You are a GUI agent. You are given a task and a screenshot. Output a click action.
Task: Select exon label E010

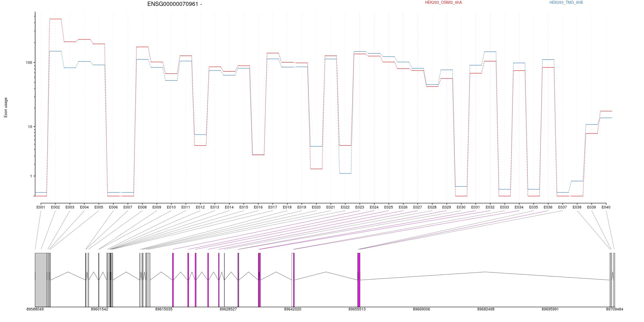click(x=171, y=207)
